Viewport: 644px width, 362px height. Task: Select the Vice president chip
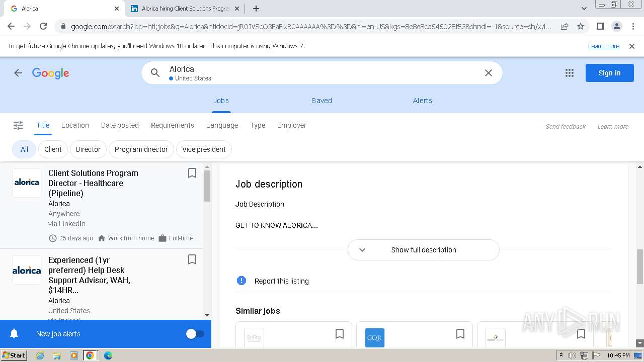pyautogui.click(x=204, y=149)
